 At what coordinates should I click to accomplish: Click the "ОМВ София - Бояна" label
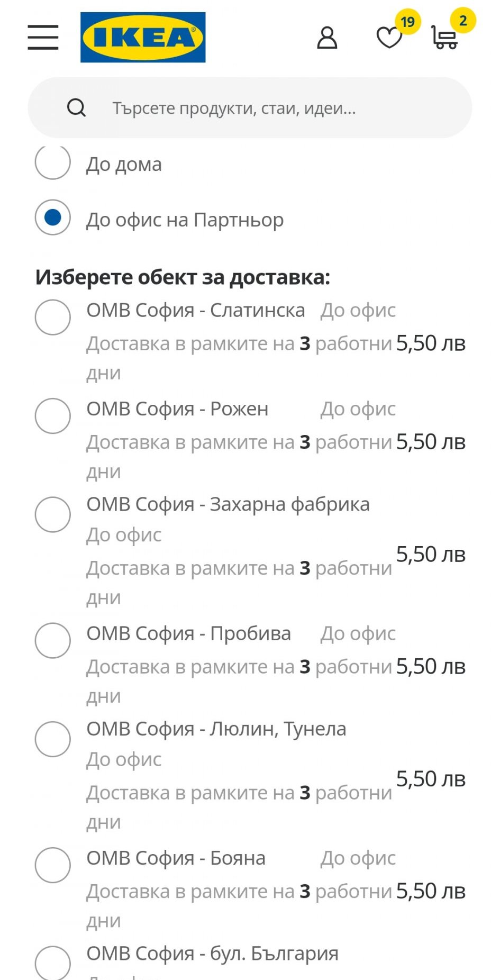click(176, 858)
